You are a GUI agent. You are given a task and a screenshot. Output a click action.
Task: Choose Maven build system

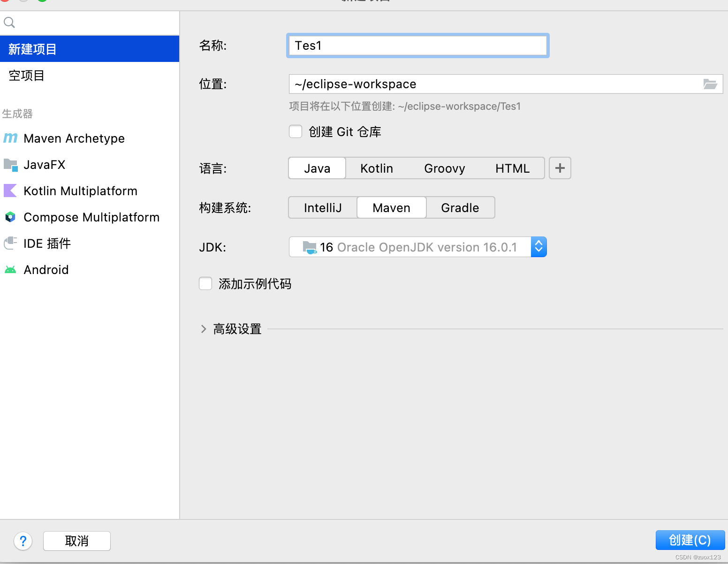pyautogui.click(x=392, y=207)
